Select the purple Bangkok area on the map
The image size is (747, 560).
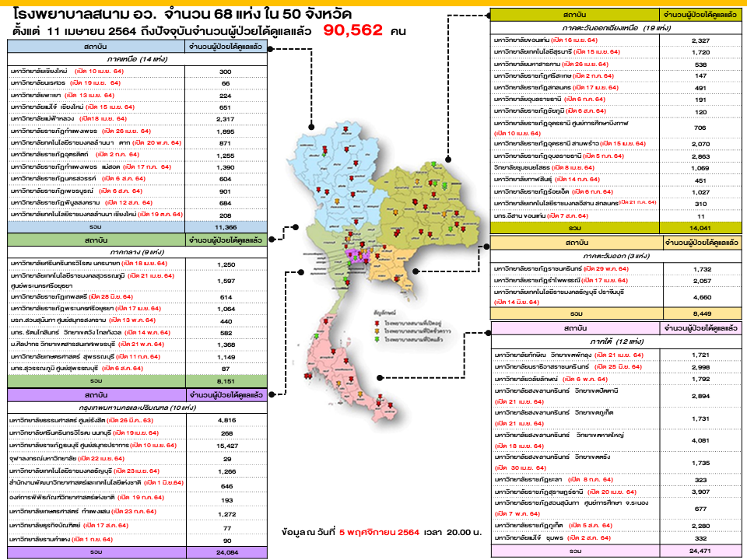(x=359, y=255)
